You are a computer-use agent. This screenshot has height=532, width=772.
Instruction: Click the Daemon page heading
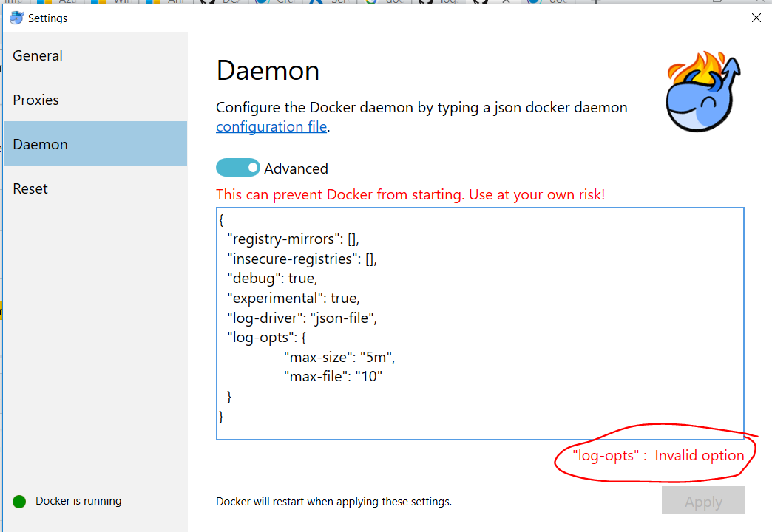click(x=268, y=70)
